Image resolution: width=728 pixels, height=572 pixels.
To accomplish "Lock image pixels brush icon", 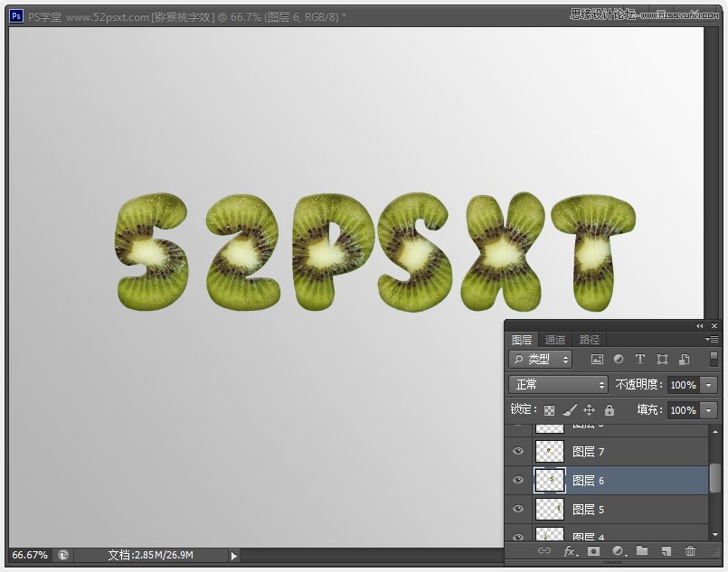I will (570, 410).
